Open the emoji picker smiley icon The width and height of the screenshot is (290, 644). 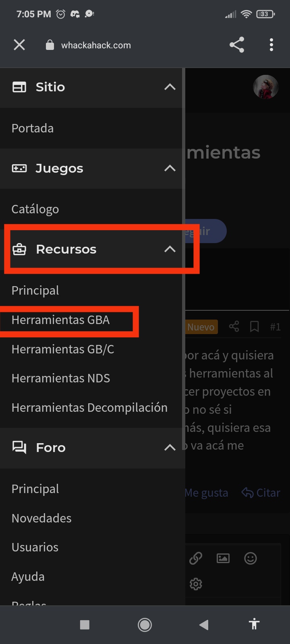point(251,558)
